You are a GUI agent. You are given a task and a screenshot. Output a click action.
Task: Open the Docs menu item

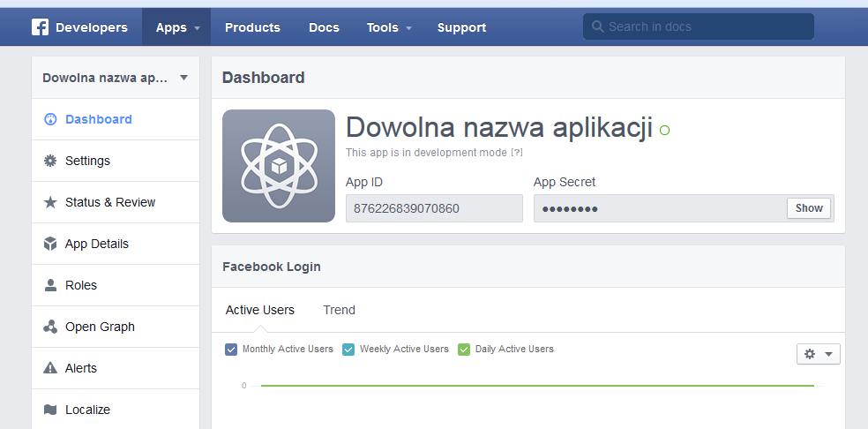(324, 27)
